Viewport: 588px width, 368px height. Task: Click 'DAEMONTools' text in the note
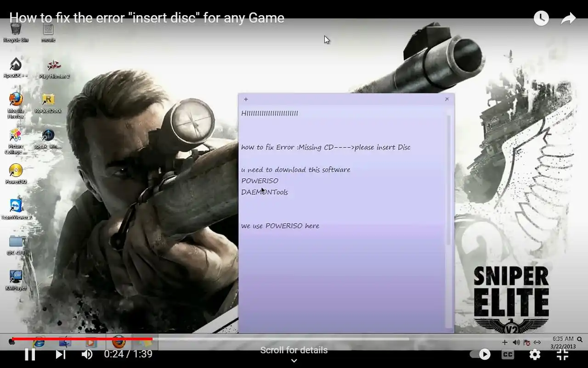(x=265, y=192)
